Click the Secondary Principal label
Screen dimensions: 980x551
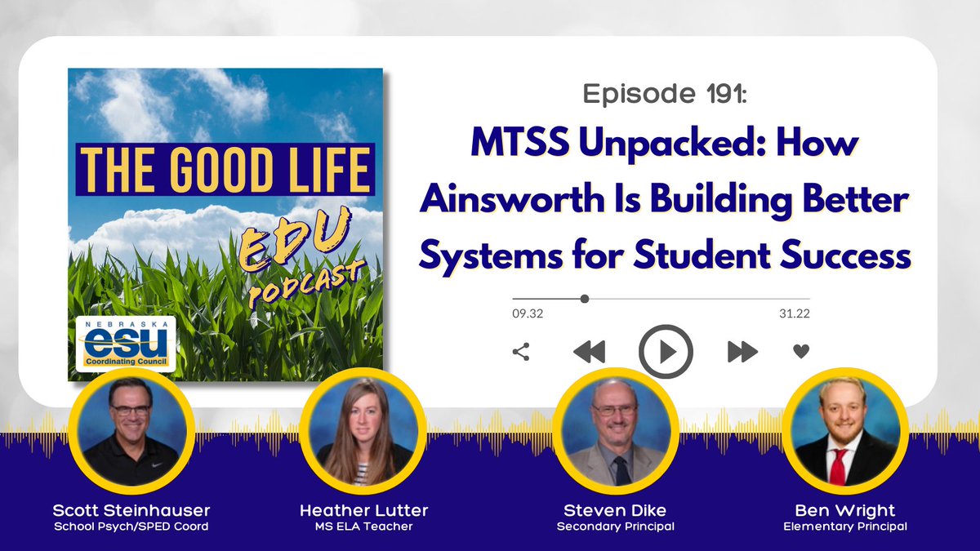point(615,527)
